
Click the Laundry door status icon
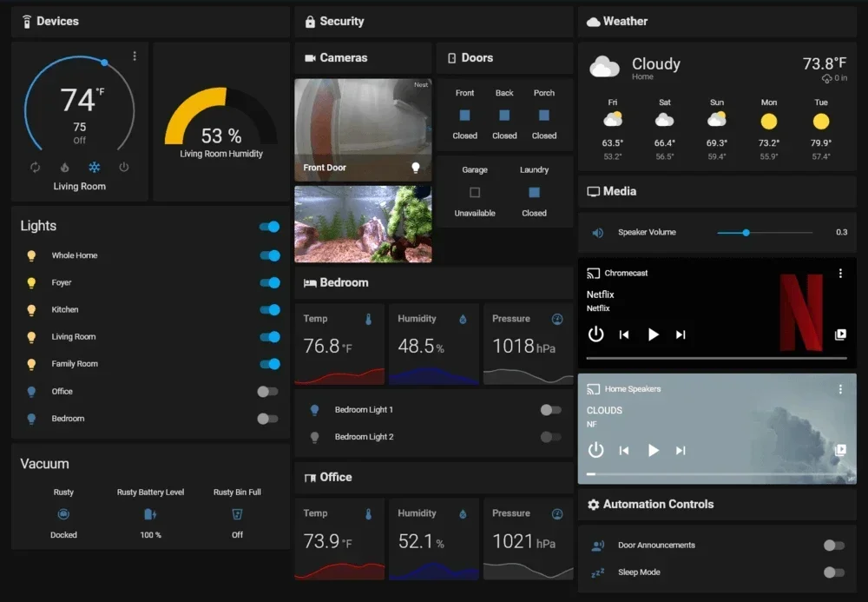[534, 192]
